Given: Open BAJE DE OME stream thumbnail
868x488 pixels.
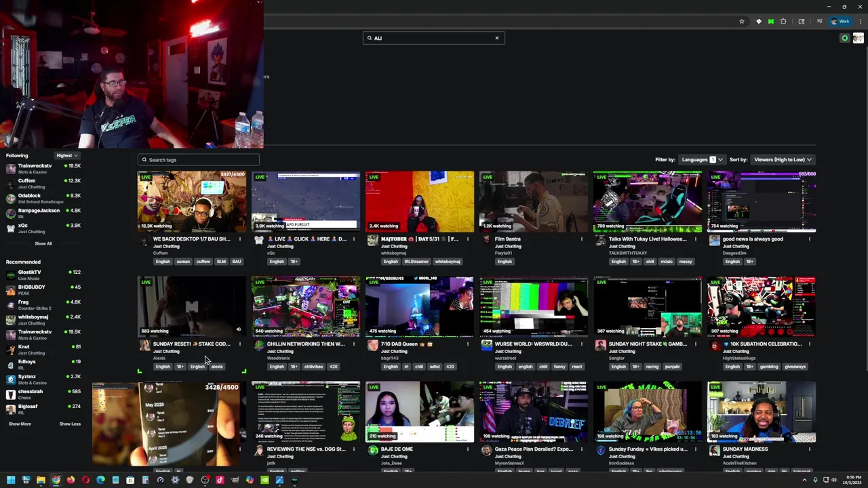Looking at the screenshot, I should click(420, 412).
